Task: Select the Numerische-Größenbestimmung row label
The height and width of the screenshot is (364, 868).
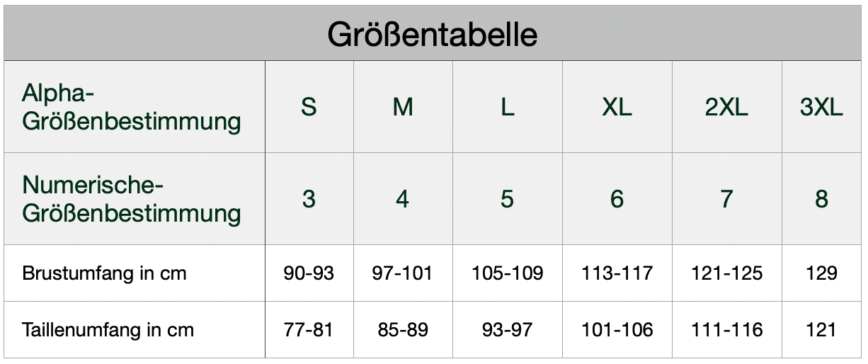Action: click(132, 199)
